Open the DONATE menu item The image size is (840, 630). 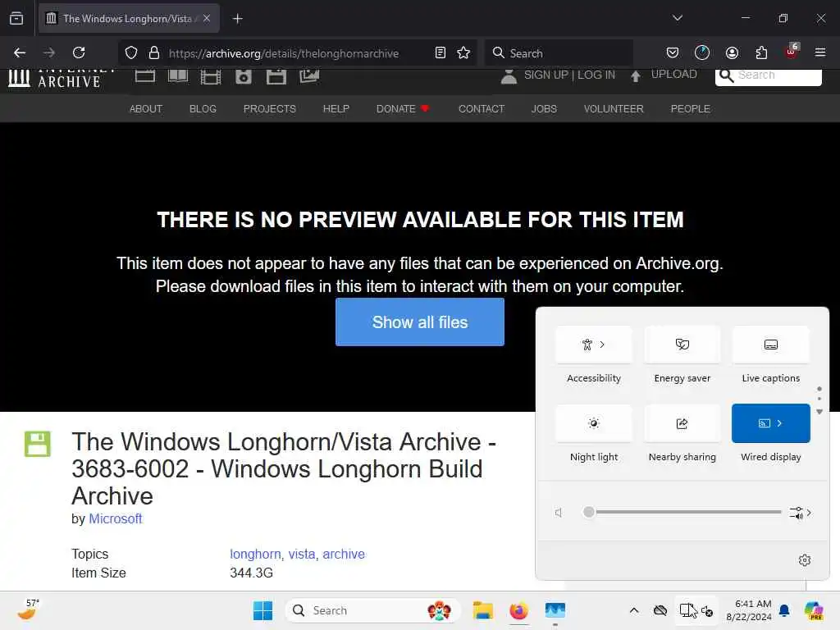(402, 109)
